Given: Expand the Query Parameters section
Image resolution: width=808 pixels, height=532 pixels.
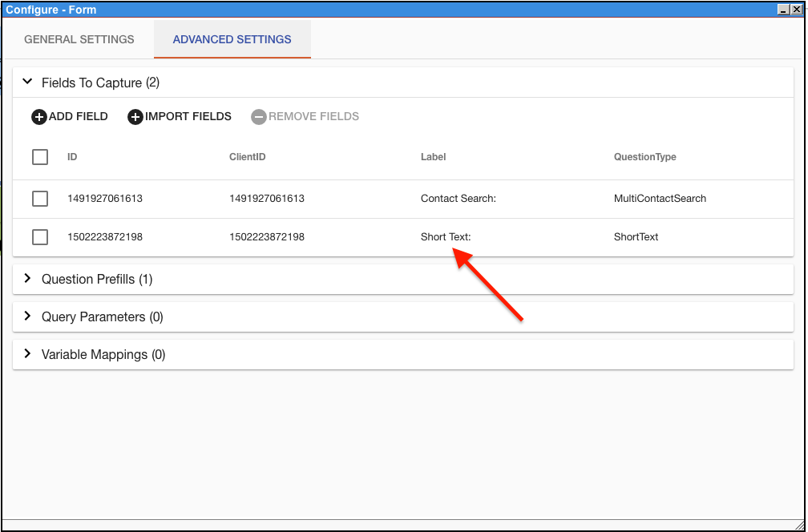Looking at the screenshot, I should coord(27,316).
